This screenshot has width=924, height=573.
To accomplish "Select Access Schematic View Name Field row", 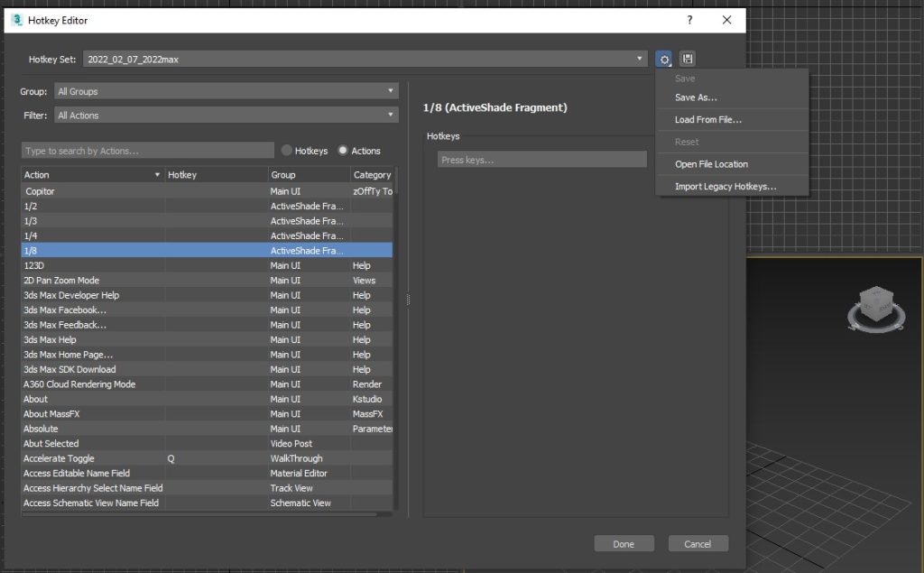I will point(207,503).
